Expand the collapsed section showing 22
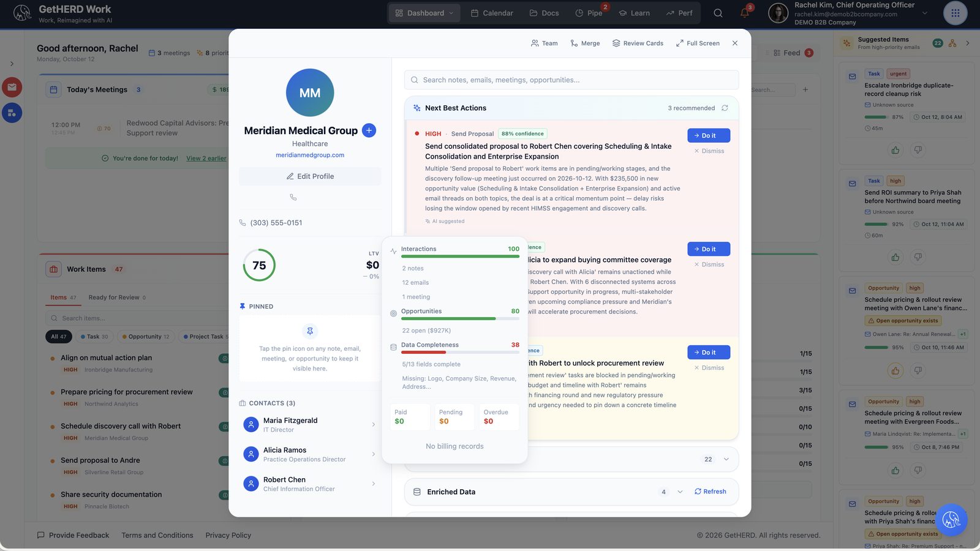Screen dimensions: 980x551 click(726, 459)
